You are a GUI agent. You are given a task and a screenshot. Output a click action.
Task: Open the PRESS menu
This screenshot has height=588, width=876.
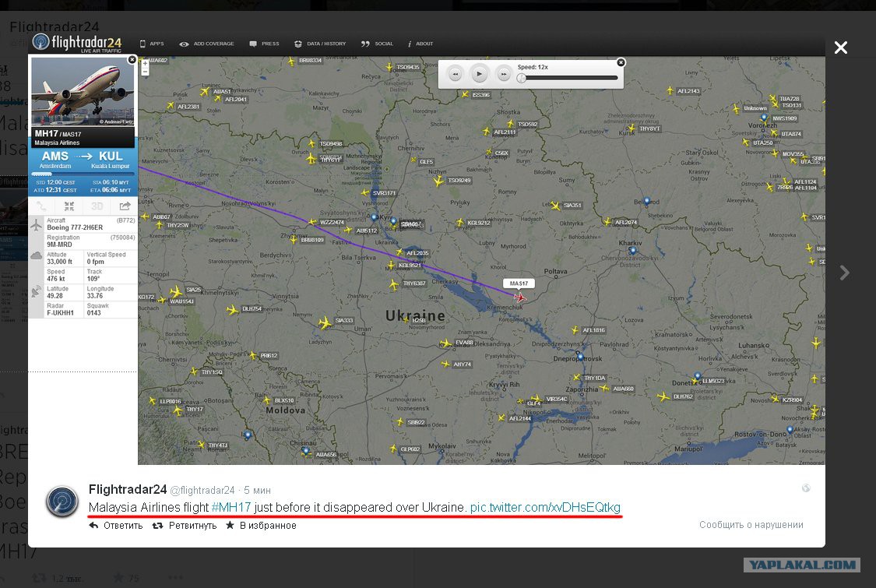tap(264, 44)
